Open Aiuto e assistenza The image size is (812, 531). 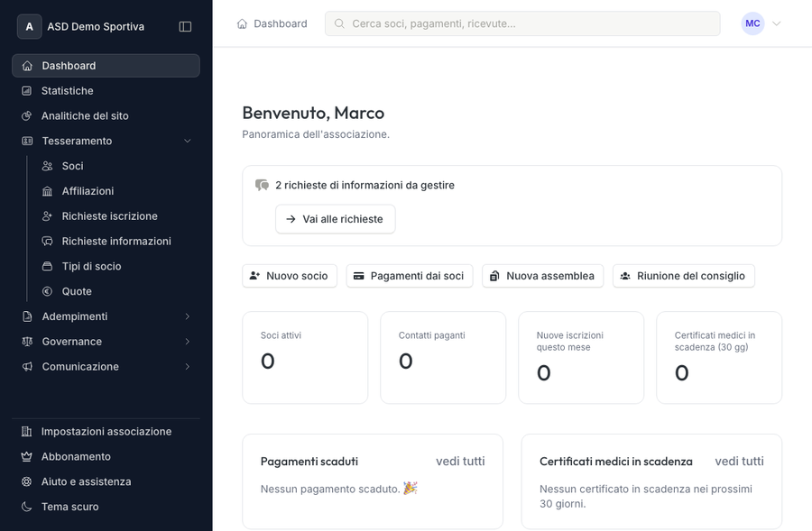(106, 481)
